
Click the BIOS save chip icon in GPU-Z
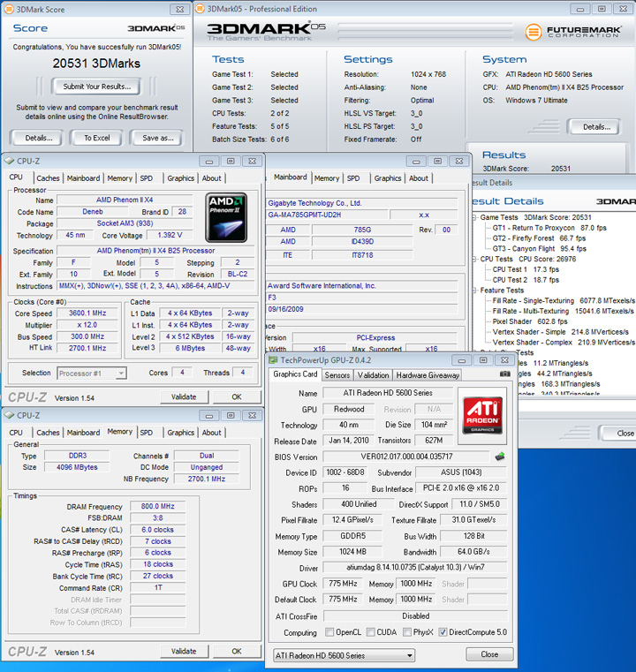pyautogui.click(x=500, y=457)
